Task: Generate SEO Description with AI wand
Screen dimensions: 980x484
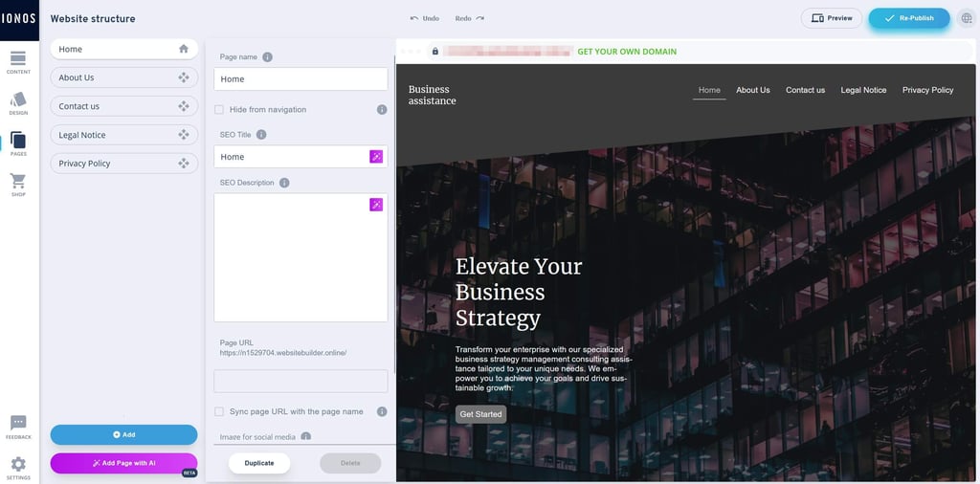Action: coord(376,205)
